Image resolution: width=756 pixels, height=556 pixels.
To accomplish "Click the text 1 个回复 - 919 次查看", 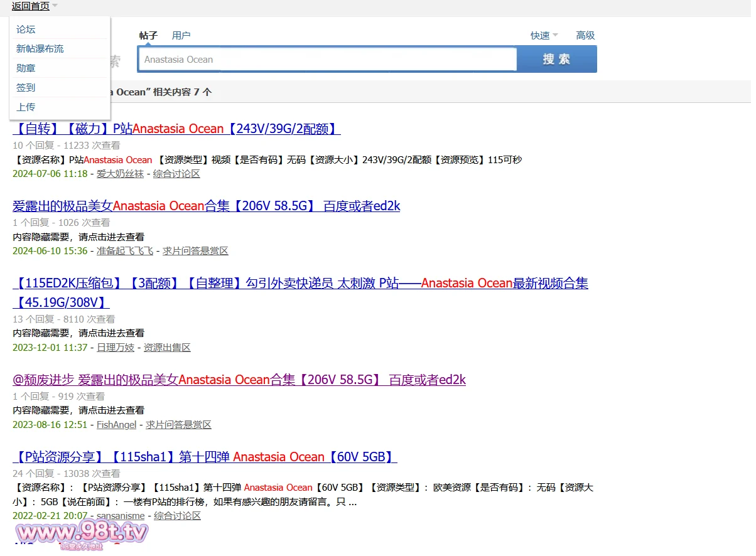I will click(x=58, y=397).
